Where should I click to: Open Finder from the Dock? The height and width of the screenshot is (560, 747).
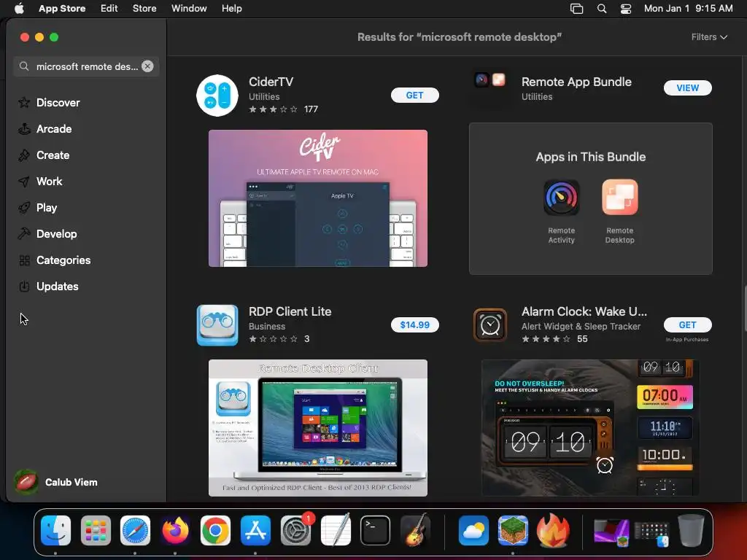(x=55, y=530)
